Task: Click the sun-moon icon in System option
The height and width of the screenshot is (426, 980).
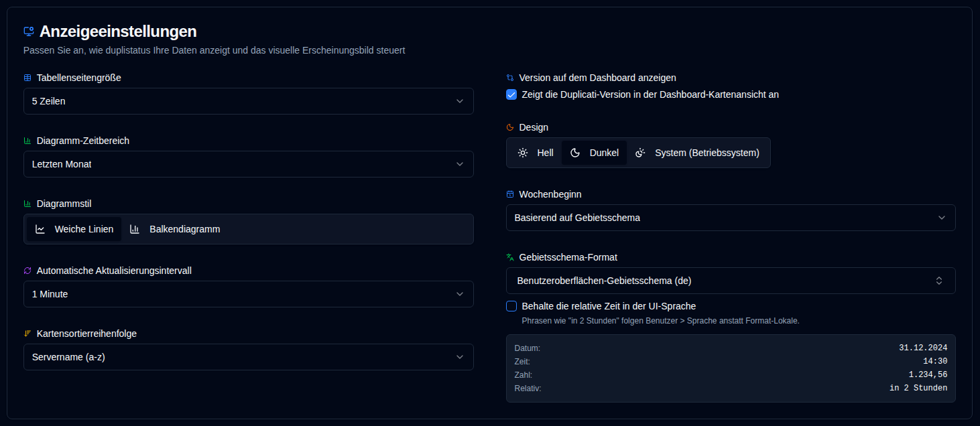Action: (x=640, y=153)
